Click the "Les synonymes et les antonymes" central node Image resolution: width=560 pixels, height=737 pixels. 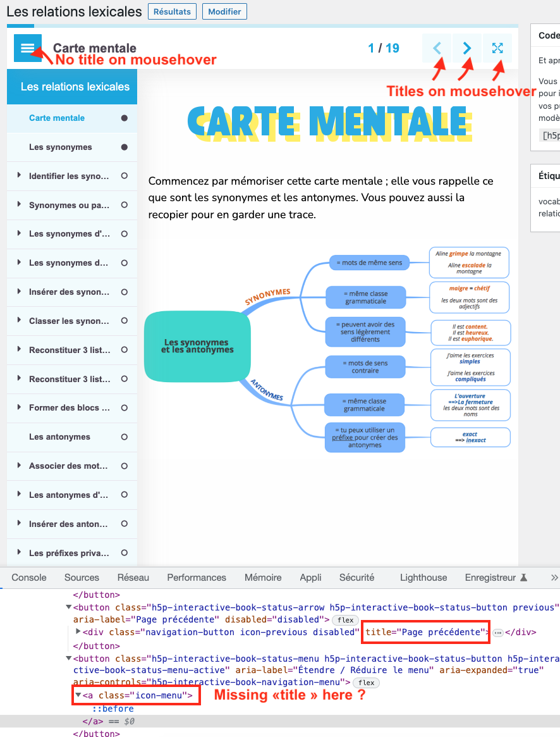coord(197,346)
